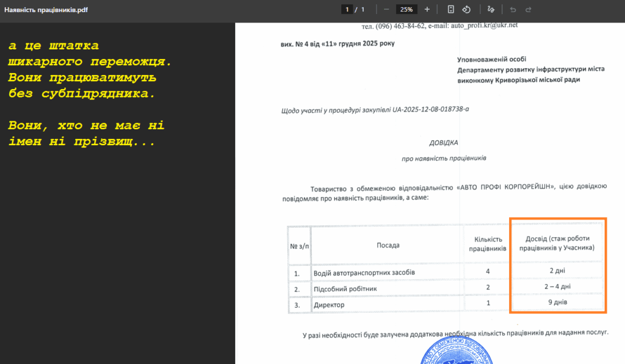The image size is (625, 364).
Task: Click the Посада column header
Action: pyautogui.click(x=388, y=245)
